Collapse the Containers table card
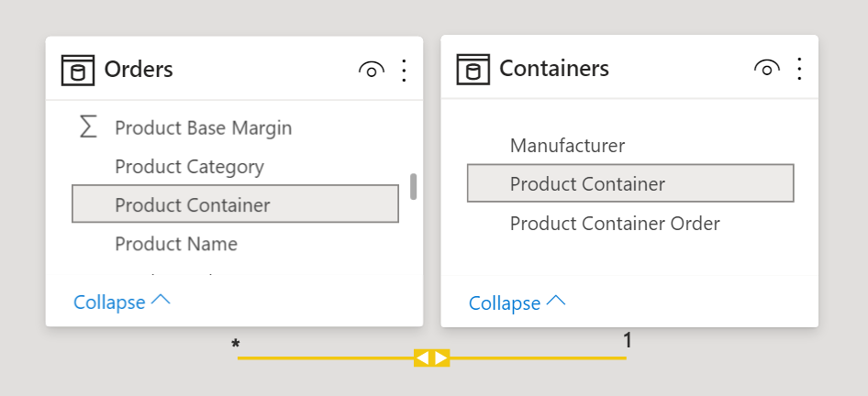This screenshot has width=868, height=396. [517, 303]
